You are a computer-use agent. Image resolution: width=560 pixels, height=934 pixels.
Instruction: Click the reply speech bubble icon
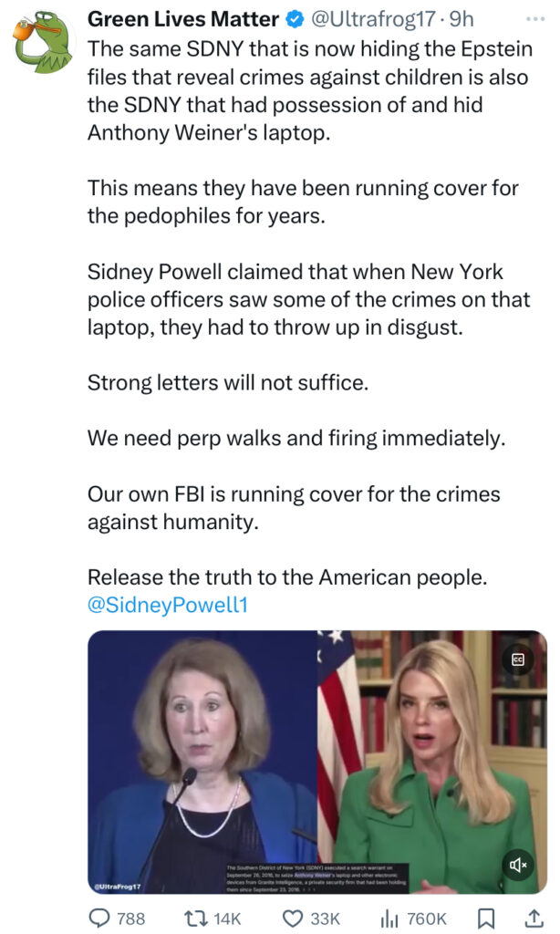tap(99, 918)
